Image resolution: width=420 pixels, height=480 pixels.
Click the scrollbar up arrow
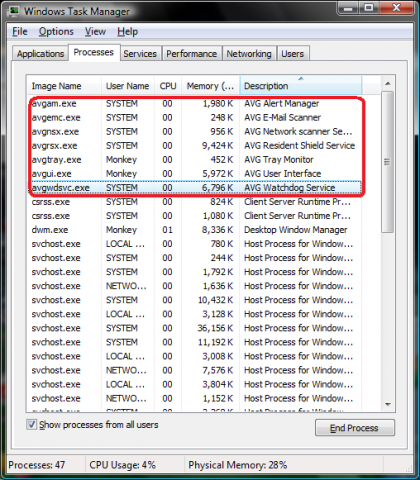387,84
